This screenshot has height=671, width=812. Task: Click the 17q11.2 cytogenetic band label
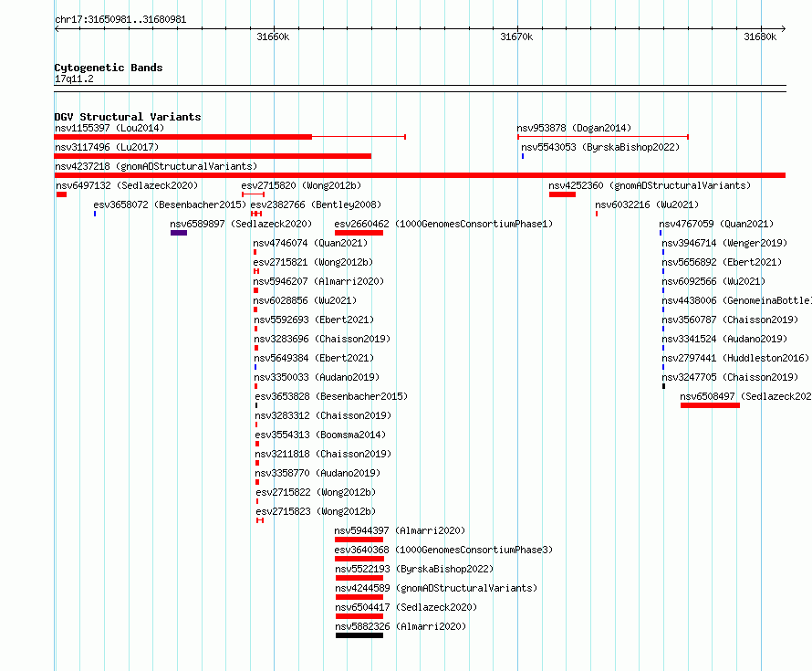pos(74,79)
